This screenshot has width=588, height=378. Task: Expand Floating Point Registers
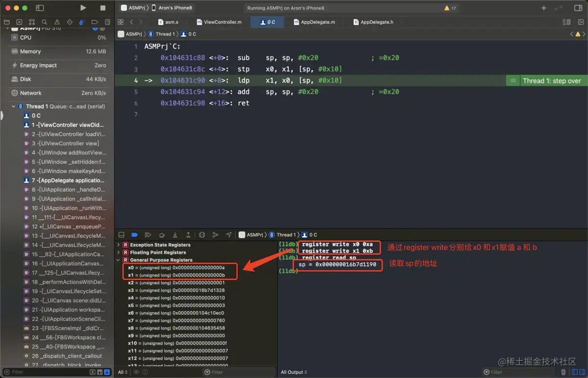119,252
